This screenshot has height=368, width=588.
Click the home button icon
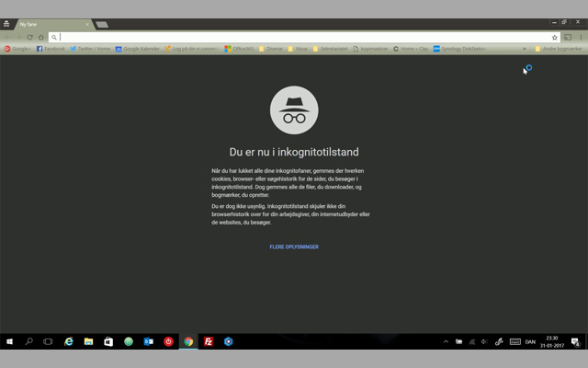[40, 38]
